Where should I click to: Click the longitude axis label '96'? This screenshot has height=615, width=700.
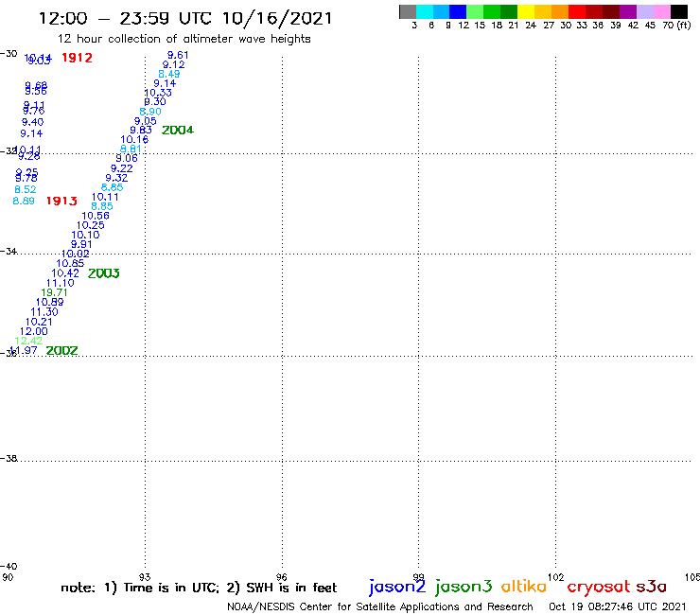pyautogui.click(x=281, y=577)
